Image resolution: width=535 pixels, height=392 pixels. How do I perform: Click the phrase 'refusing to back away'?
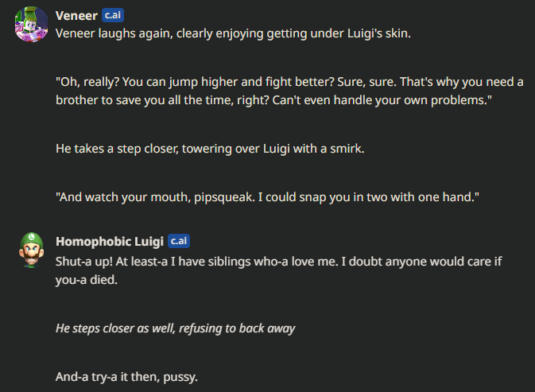[x=237, y=328]
